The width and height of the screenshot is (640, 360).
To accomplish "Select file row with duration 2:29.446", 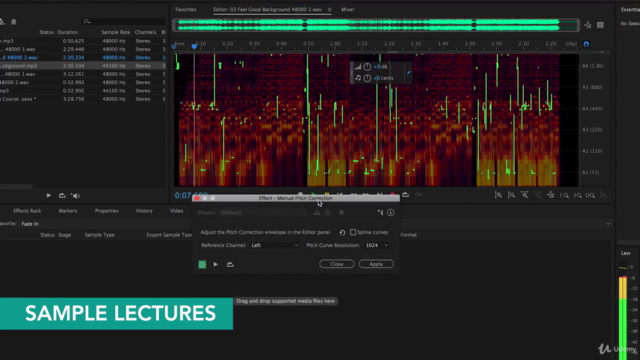I will click(83, 49).
